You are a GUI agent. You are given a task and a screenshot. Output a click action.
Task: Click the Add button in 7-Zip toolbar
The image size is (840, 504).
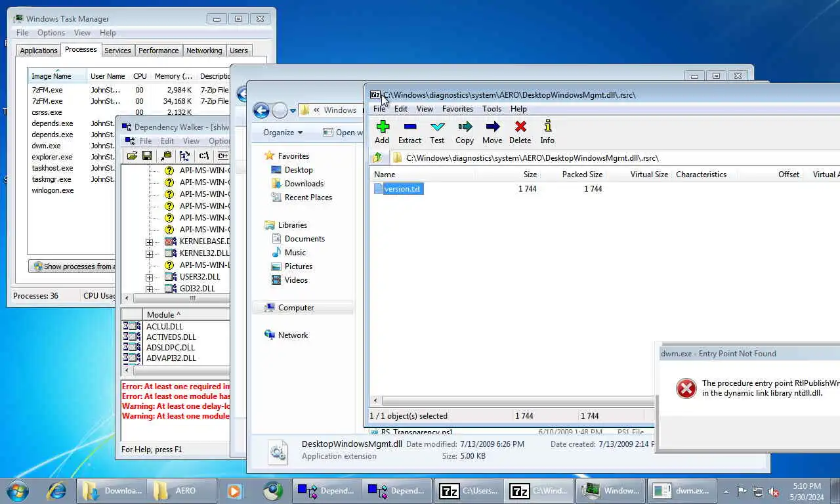point(382,131)
